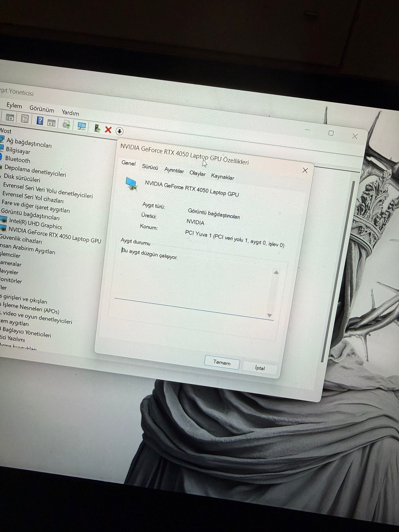The image size is (399, 532).
Task: Click the red X uninstall device icon
Action: click(x=108, y=129)
